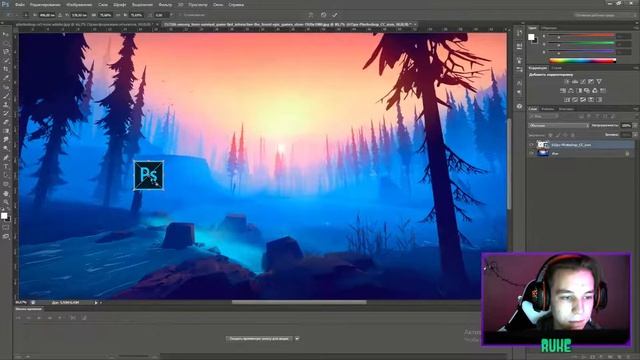Select the Eraser tool

coord(5,122)
